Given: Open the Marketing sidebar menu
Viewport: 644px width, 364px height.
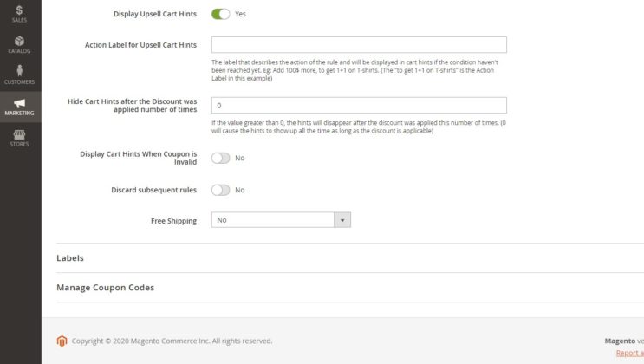Looking at the screenshot, I should pyautogui.click(x=19, y=107).
